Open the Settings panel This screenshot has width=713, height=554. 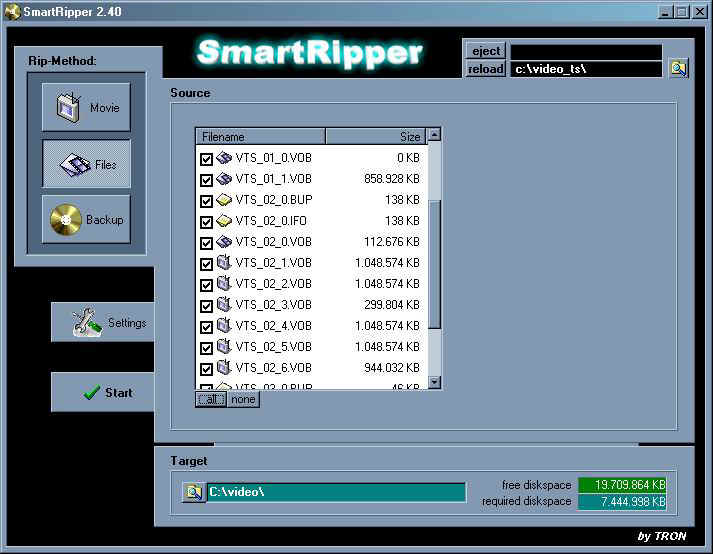pyautogui.click(x=103, y=322)
